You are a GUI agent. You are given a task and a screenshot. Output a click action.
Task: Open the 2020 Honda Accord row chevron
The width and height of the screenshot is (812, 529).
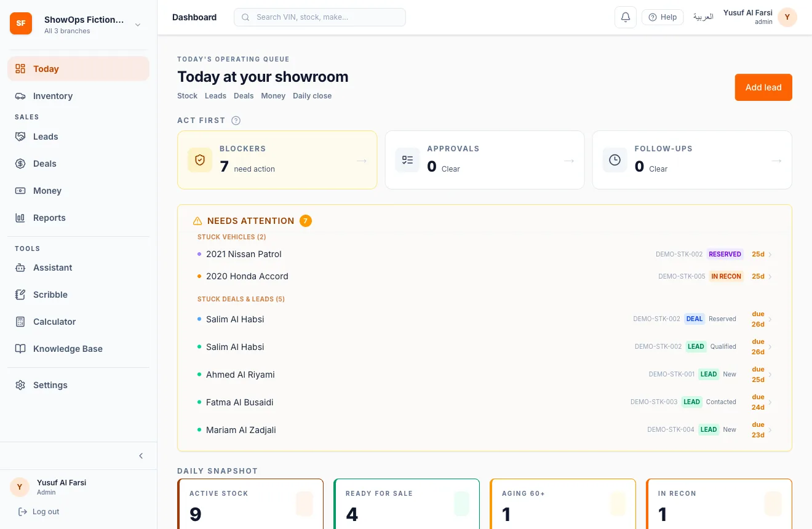770,276
